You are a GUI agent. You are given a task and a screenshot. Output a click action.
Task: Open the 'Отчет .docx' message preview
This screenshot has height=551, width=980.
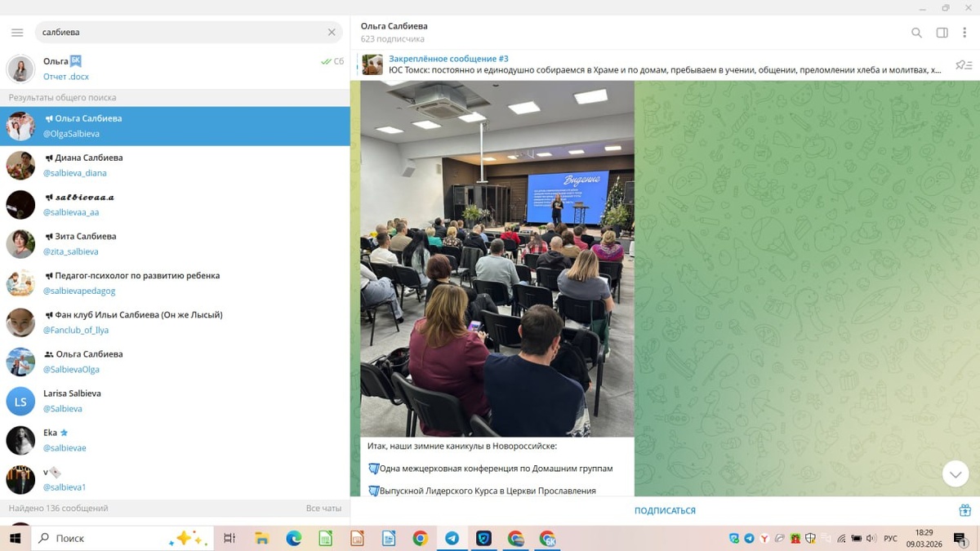point(66,77)
